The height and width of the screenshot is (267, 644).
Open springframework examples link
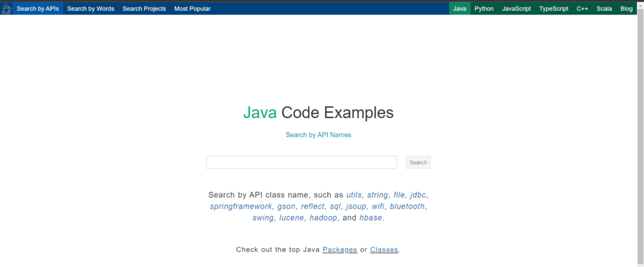241,207
